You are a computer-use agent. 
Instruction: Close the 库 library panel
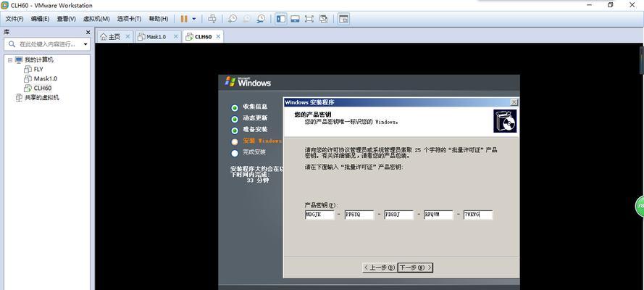pyautogui.click(x=88, y=32)
